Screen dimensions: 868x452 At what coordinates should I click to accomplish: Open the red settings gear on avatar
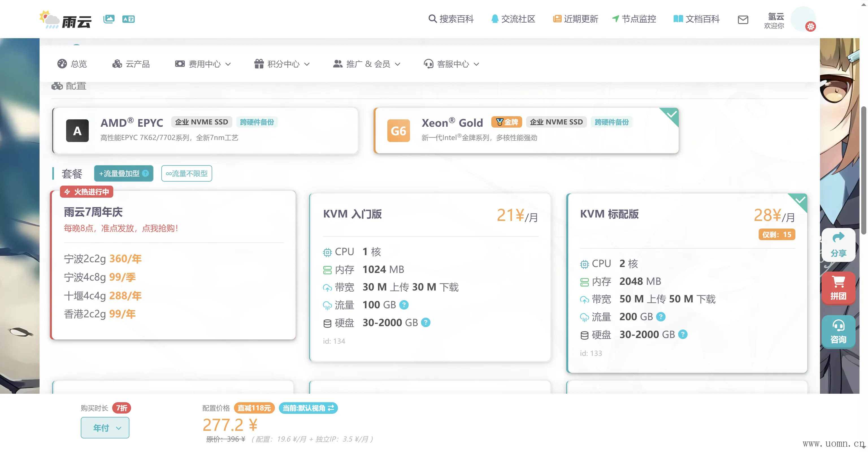[810, 26]
